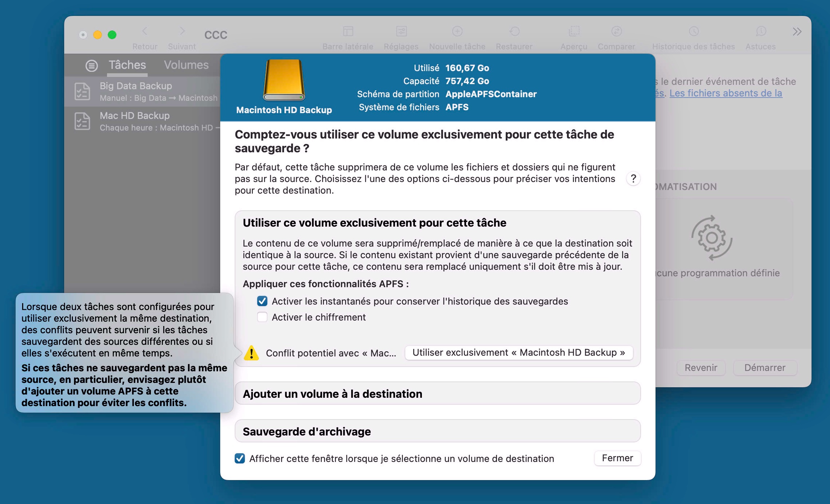Create a Nouvelle tâche via toolbar
Image resolution: width=830 pixels, height=504 pixels.
[457, 31]
